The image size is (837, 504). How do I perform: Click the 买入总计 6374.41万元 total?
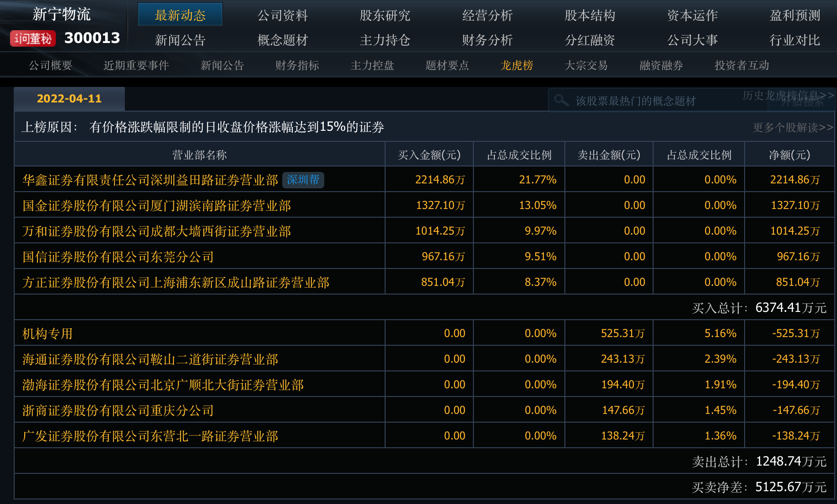pos(759,308)
